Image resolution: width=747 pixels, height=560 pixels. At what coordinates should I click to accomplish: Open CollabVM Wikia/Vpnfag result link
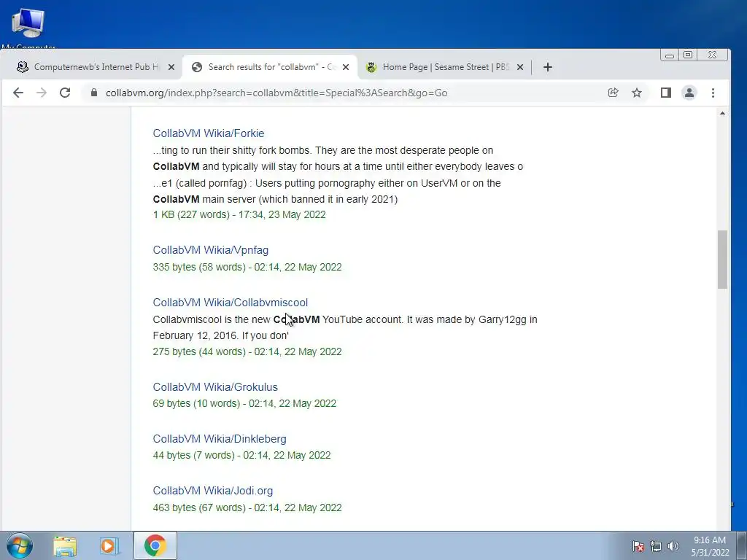pos(211,250)
